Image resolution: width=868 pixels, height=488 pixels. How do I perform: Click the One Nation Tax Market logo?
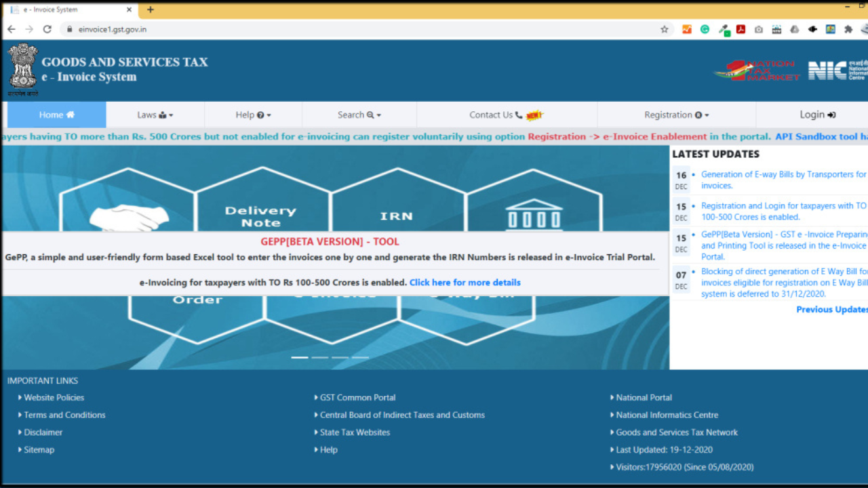tap(756, 70)
